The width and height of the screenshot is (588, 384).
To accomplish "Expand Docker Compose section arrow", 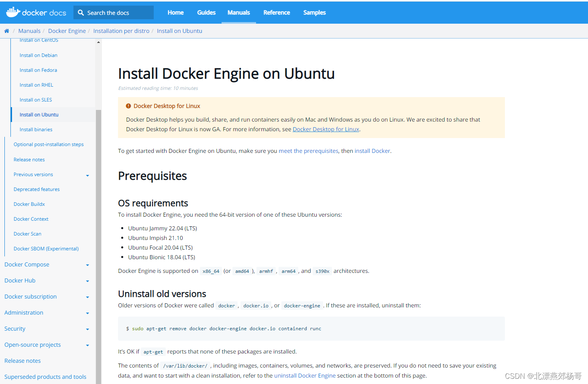I will [x=87, y=265].
